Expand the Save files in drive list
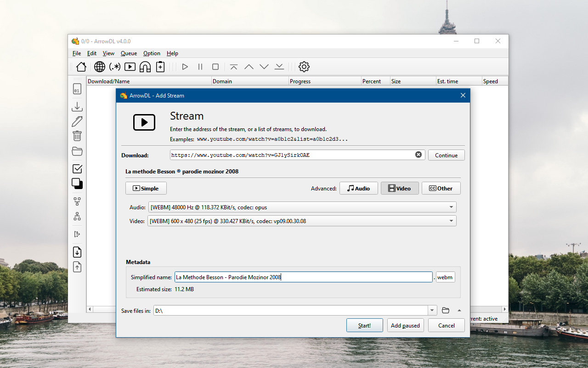588x368 pixels. [432, 310]
